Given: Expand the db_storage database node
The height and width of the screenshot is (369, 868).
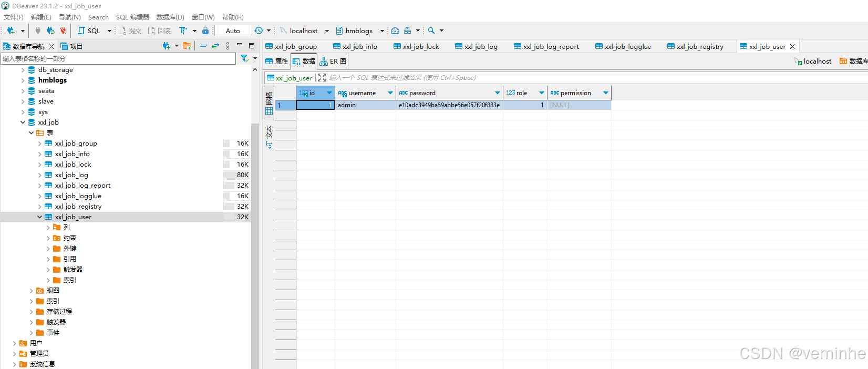Looking at the screenshot, I should (23, 70).
